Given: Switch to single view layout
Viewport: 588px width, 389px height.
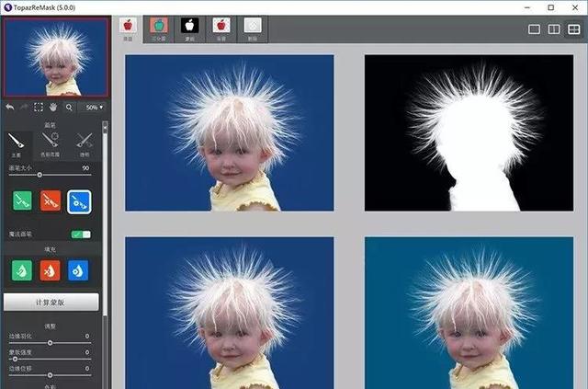Looking at the screenshot, I should (x=534, y=29).
